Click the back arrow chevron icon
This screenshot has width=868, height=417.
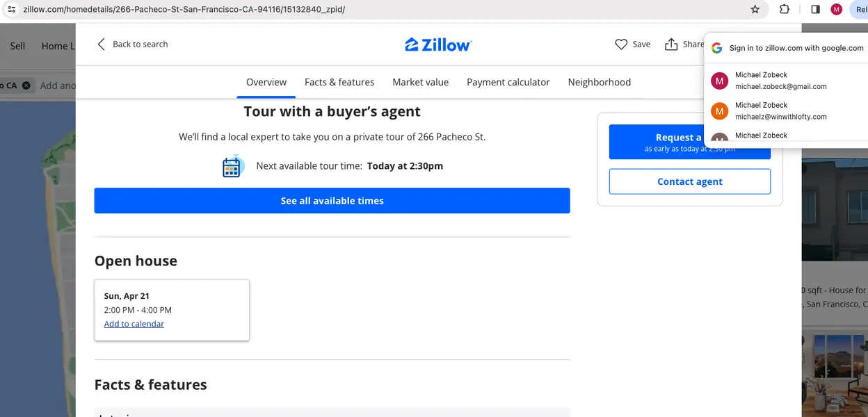pos(101,44)
